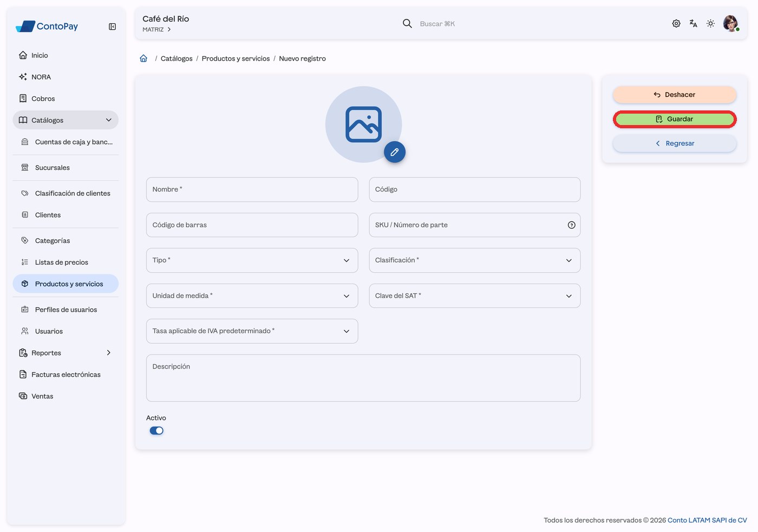The image size is (758, 532).
Task: Switch theme with the sun icon
Action: (x=711, y=24)
